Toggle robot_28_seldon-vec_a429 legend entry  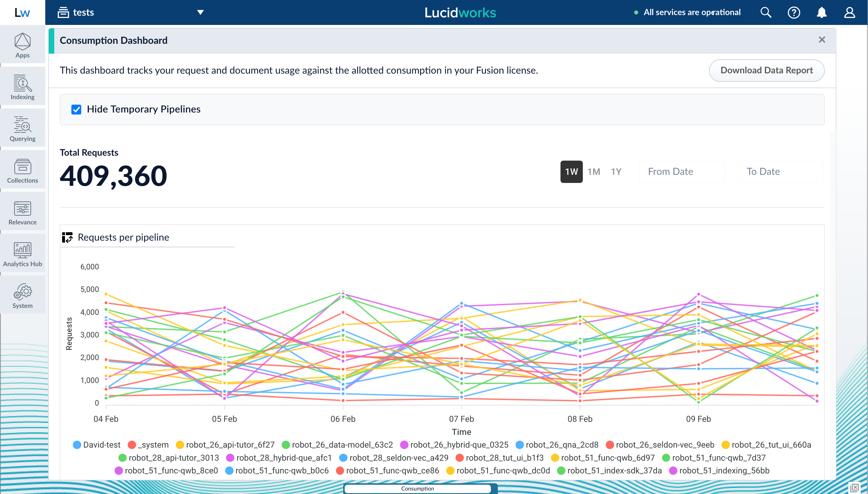(394, 458)
